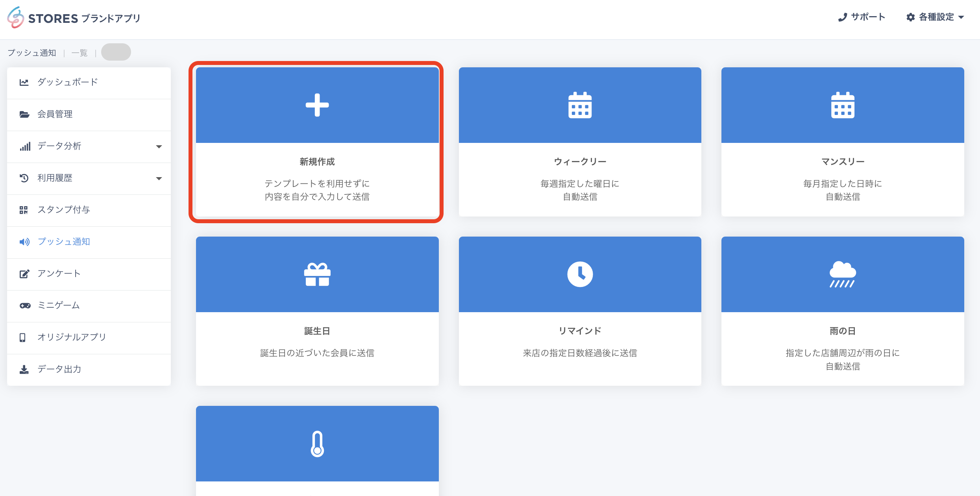Select データ出力 in the sidebar
This screenshot has height=496, width=980.
point(59,369)
